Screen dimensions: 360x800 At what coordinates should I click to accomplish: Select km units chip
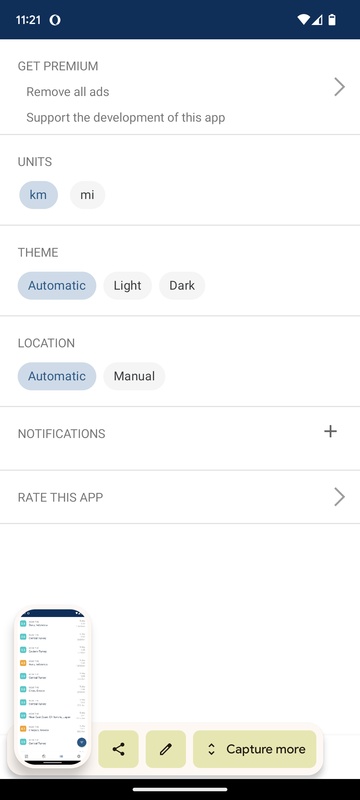point(39,195)
